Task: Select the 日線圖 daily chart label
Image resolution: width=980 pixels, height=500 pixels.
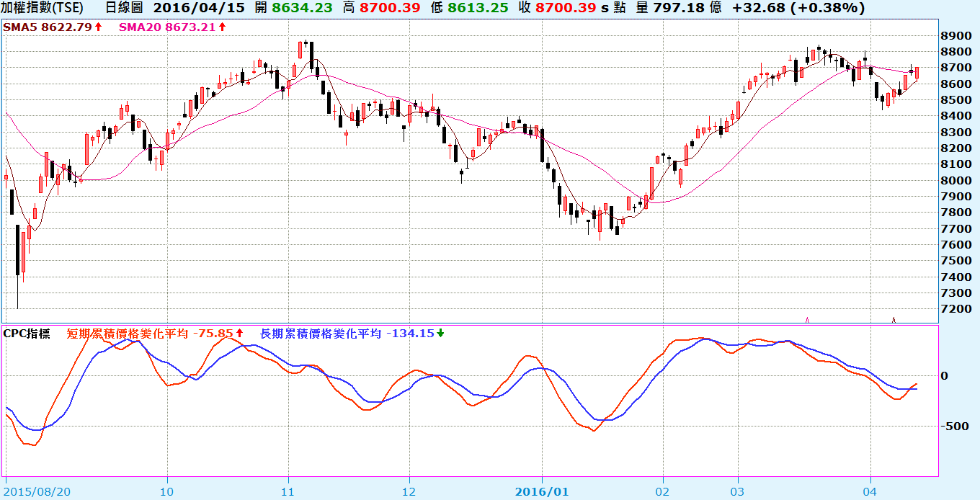Action: [x=124, y=8]
